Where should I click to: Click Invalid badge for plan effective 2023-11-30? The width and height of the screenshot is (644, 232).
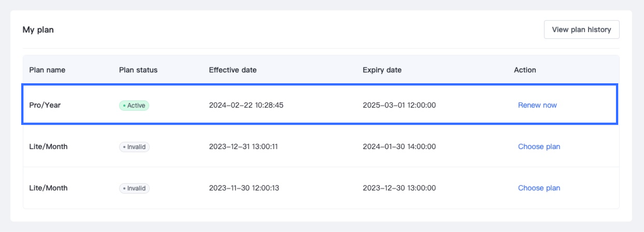coord(134,188)
